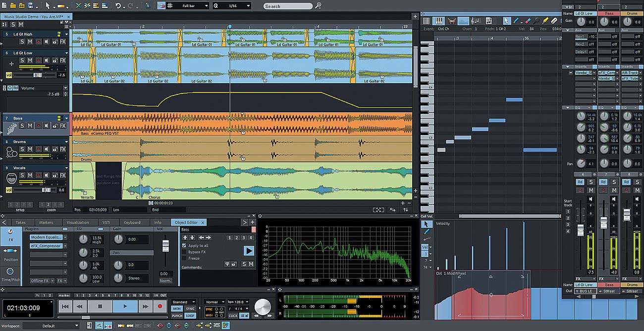Click the transport Record button
Viewport: 644px width, 331px height.
pyautogui.click(x=160, y=307)
